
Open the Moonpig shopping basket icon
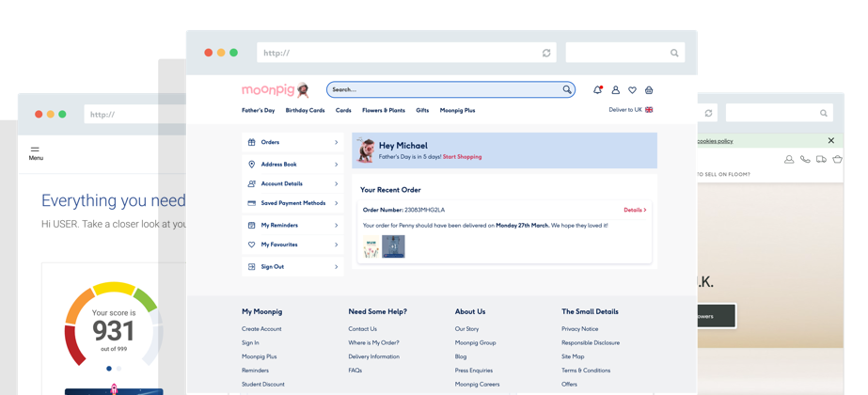[x=649, y=89]
